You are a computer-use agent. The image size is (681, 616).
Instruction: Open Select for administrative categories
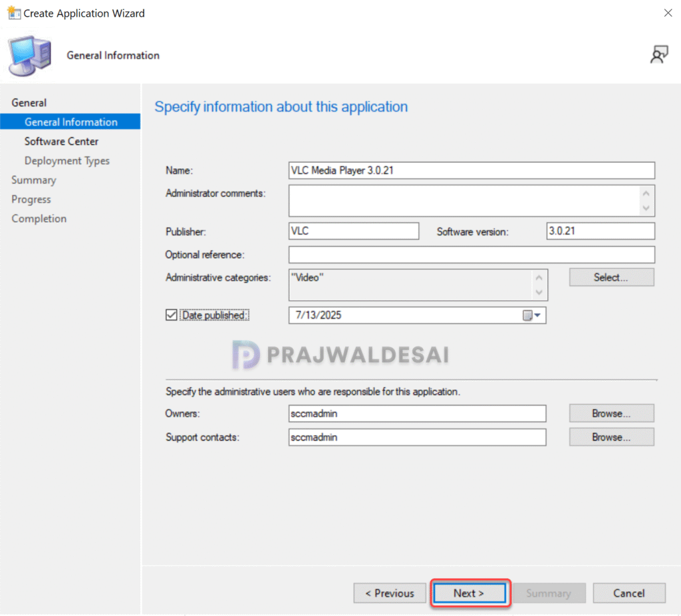point(612,277)
